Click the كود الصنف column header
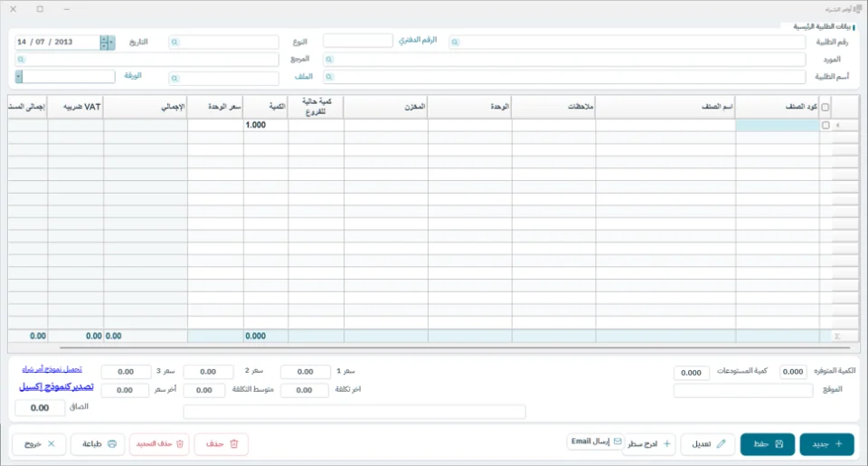 [778, 107]
